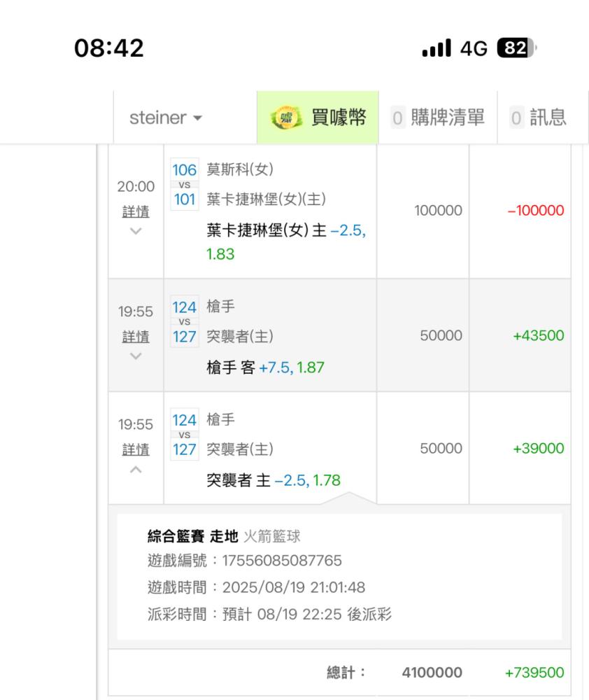Click score box 101 for 葉卡捷琳堡(女)
Image resolution: width=589 pixels, height=700 pixels.
[185, 199]
